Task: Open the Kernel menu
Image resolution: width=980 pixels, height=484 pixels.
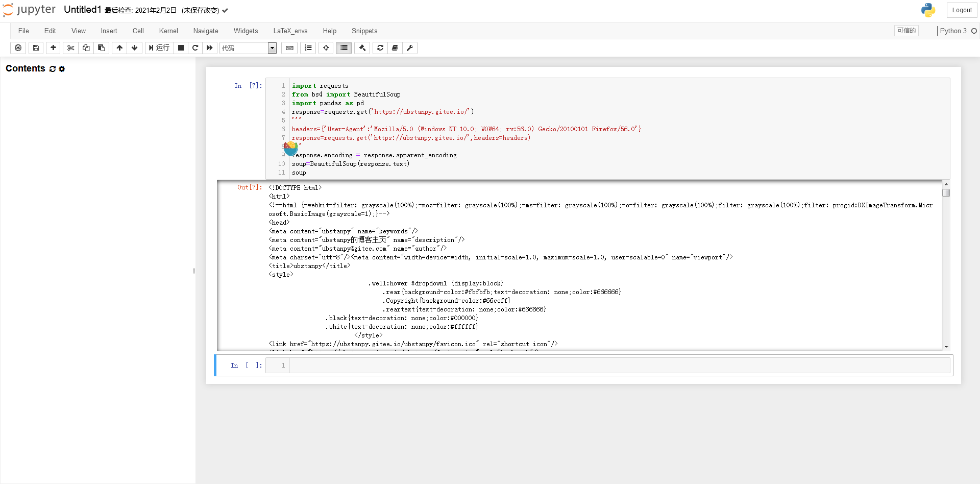Action: (x=168, y=31)
